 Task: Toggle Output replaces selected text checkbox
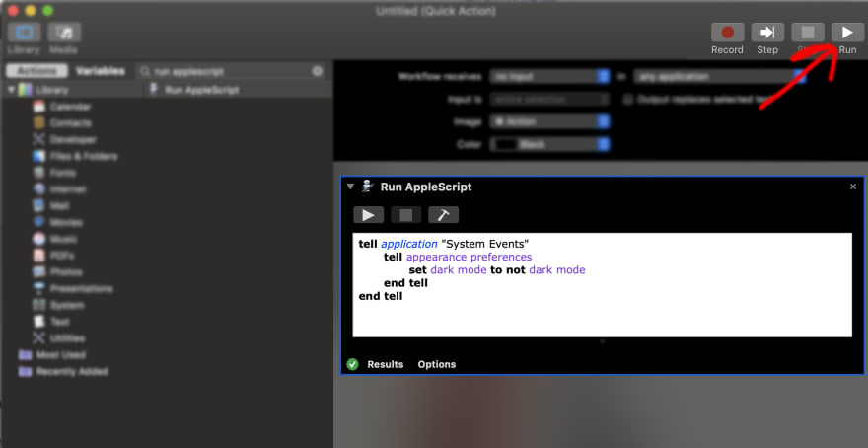point(627,99)
